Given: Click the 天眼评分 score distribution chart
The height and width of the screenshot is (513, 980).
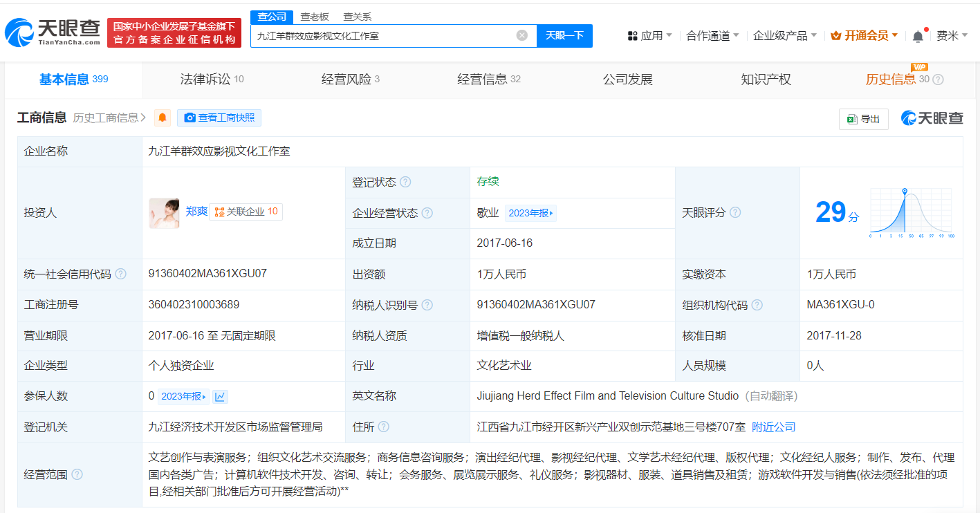Looking at the screenshot, I should tap(911, 213).
